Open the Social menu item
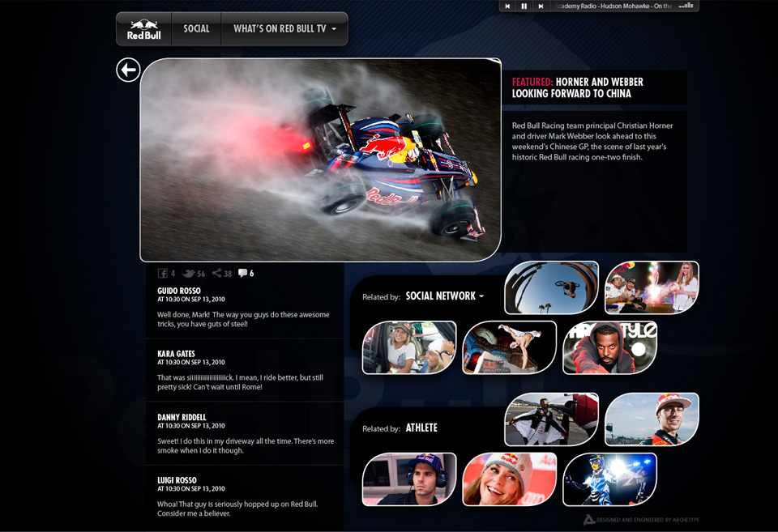778x532 pixels. 196,29
